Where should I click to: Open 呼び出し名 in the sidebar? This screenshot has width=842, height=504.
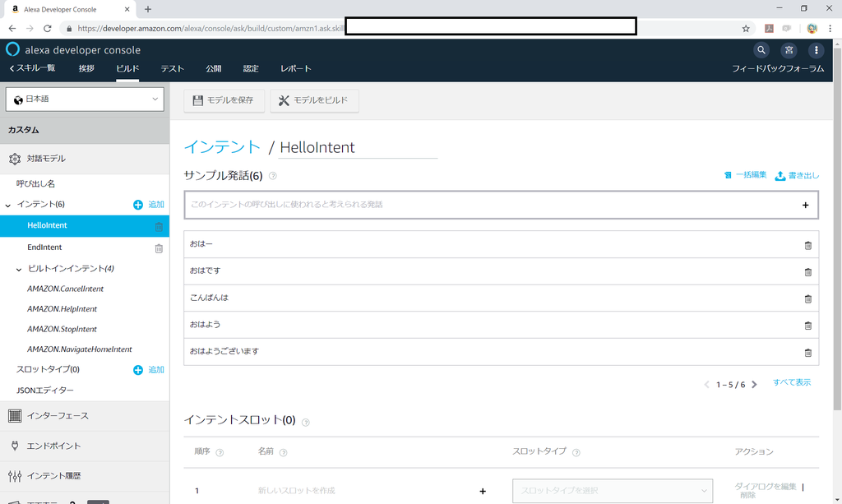[x=35, y=183]
